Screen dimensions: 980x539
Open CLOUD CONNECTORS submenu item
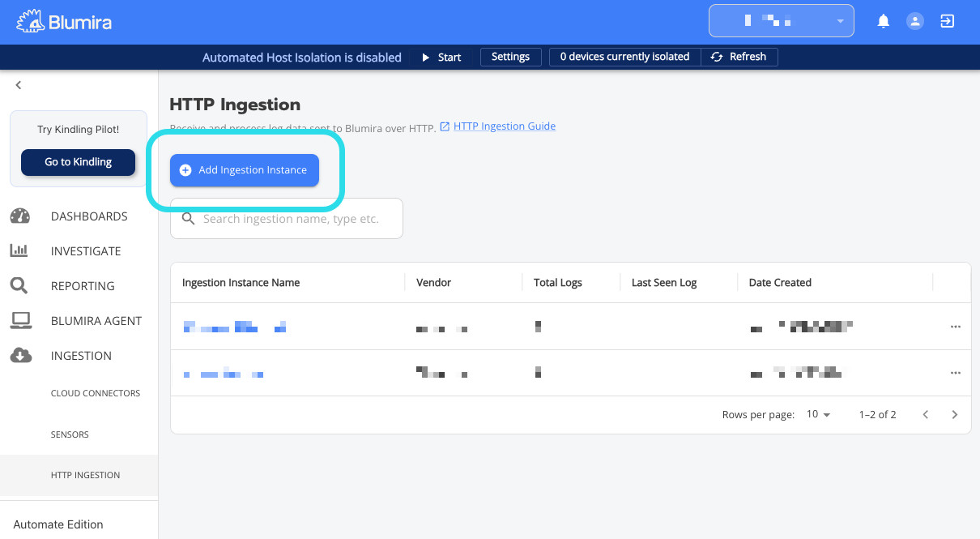coord(96,393)
